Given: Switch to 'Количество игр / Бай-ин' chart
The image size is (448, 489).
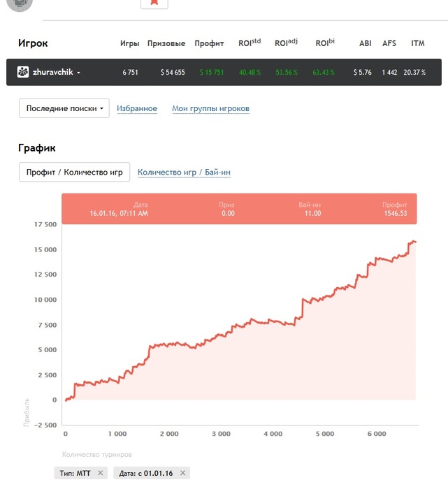Looking at the screenshot, I should click(x=184, y=172).
